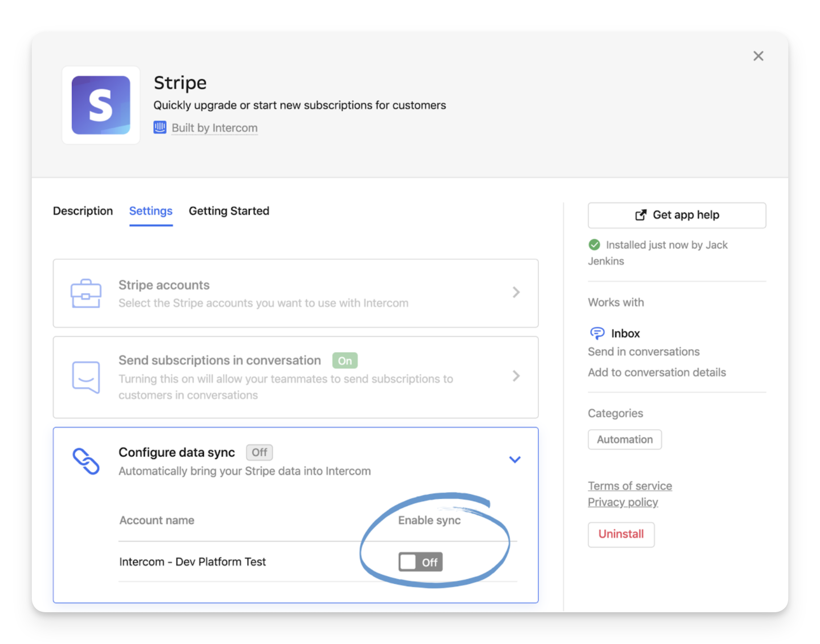Viewport: 820px width, 644px height.
Task: Click the On badge for Send subscriptions
Action: (x=344, y=360)
